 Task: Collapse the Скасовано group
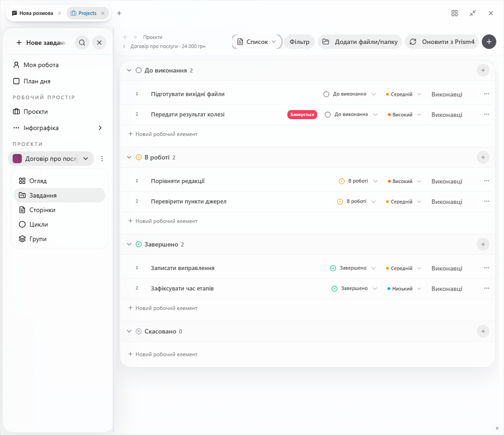click(129, 332)
